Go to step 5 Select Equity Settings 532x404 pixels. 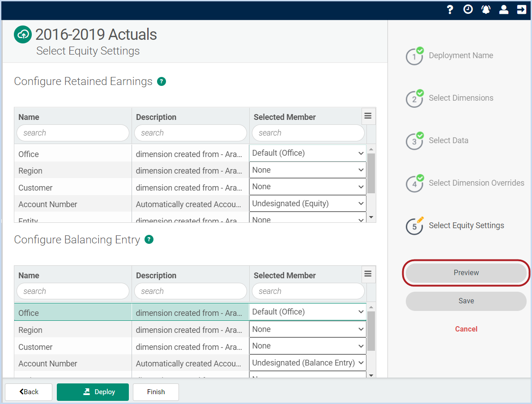click(466, 225)
